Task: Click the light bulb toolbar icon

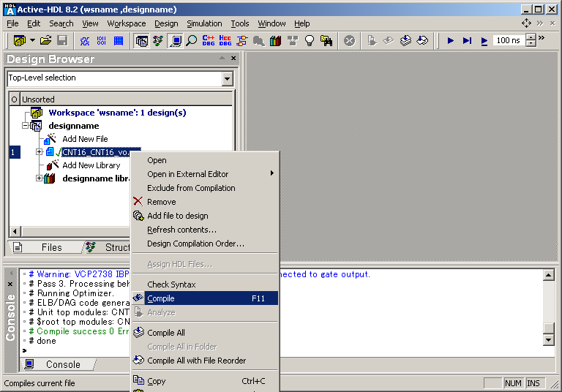Action: [x=310, y=41]
